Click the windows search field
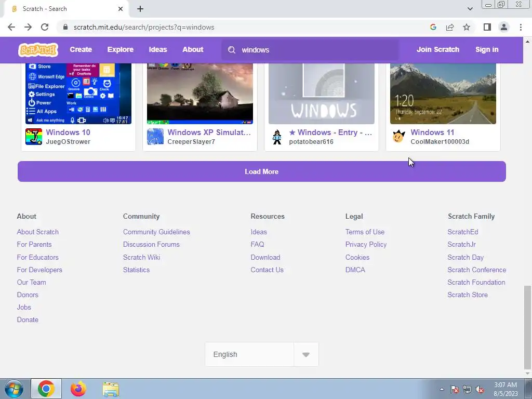This screenshot has height=399, width=532. coord(311,50)
